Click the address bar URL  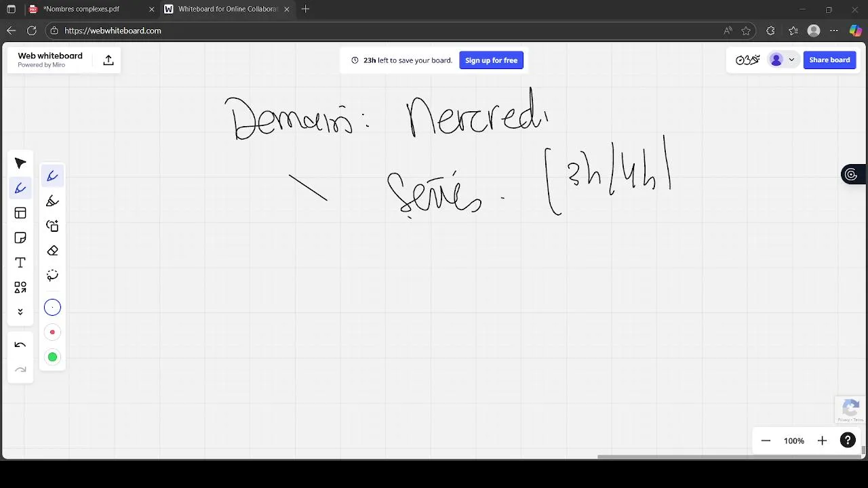(x=113, y=30)
